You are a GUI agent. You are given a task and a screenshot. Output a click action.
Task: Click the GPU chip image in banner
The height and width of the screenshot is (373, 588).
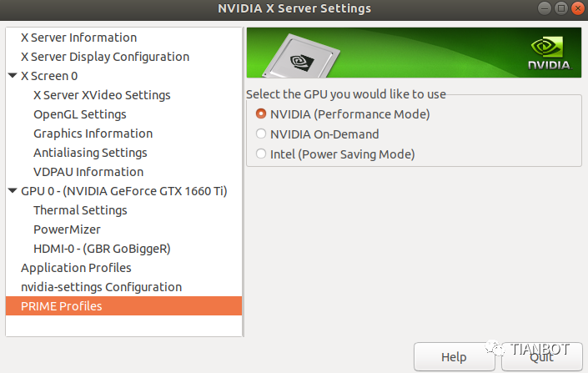tap(301, 57)
